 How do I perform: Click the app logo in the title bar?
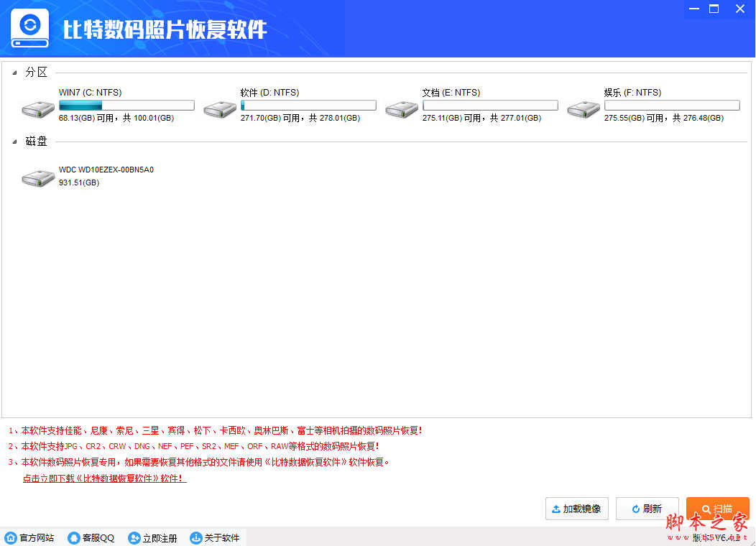coord(29,28)
